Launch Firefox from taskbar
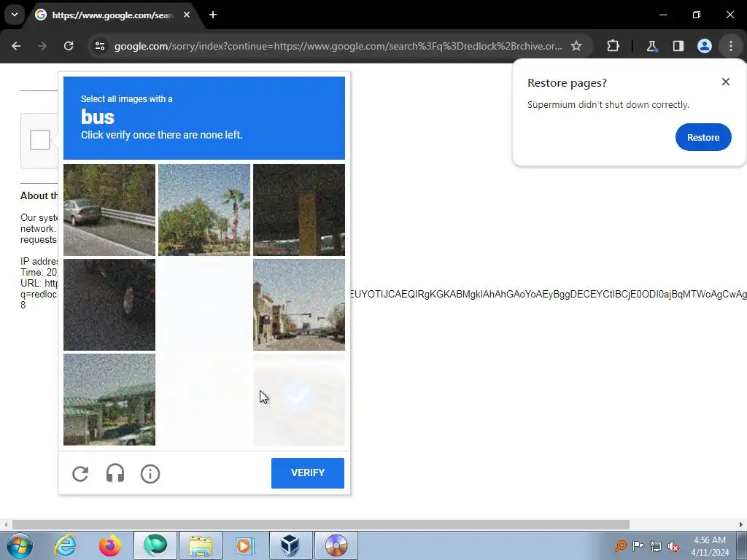This screenshot has width=747, height=560. coord(110,545)
